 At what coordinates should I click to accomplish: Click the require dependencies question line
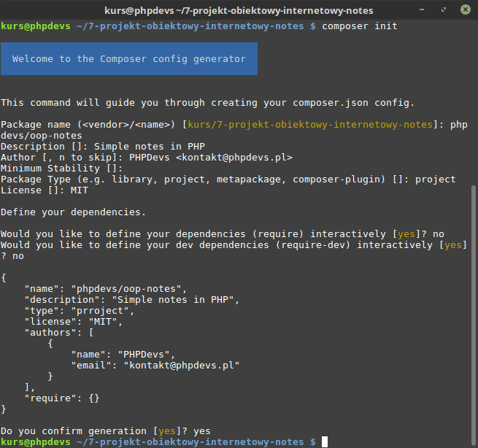(223, 234)
